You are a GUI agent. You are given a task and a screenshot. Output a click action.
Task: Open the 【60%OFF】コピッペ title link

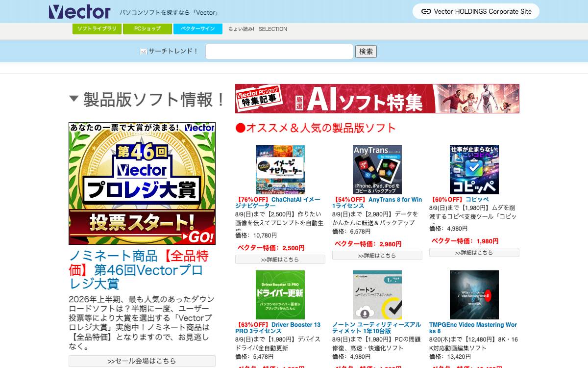click(459, 200)
